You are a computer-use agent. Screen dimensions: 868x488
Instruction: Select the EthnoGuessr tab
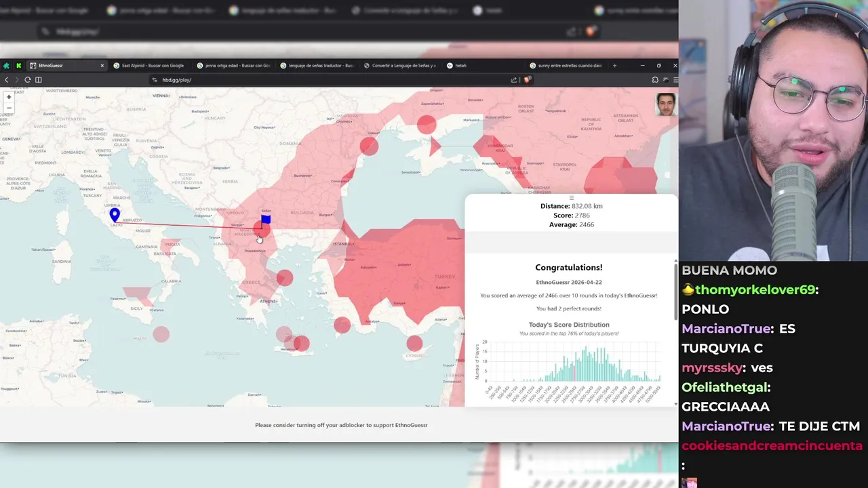[x=66, y=66]
